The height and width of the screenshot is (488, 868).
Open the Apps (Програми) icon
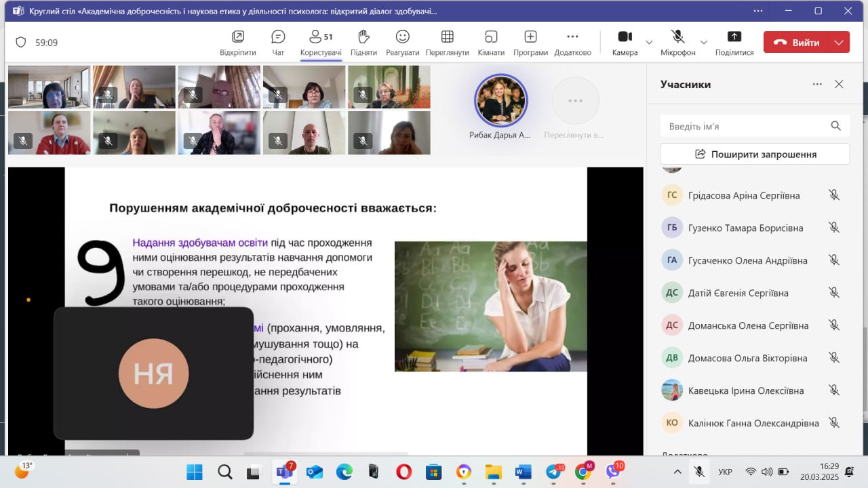530,37
